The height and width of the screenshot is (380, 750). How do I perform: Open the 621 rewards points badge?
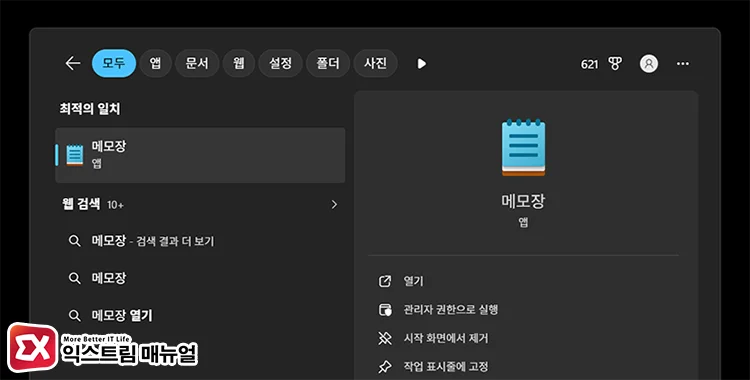[589, 64]
